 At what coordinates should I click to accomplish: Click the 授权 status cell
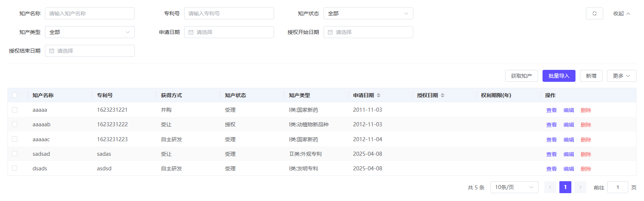pyautogui.click(x=230, y=124)
